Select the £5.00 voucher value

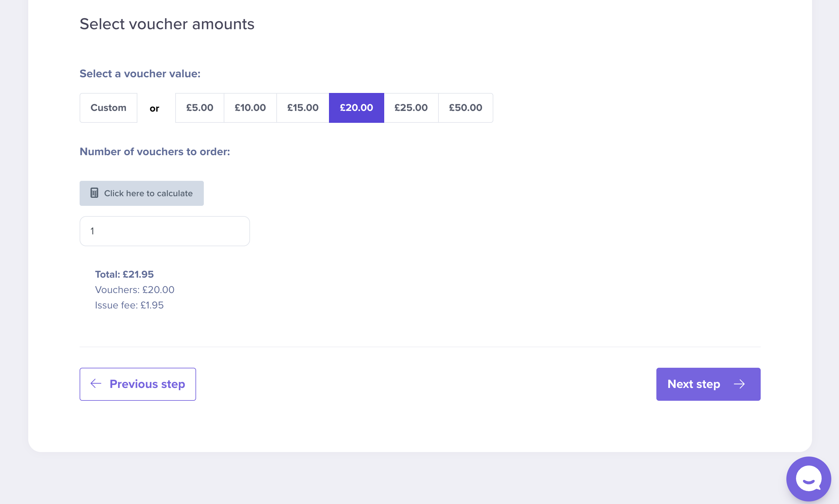tap(200, 108)
